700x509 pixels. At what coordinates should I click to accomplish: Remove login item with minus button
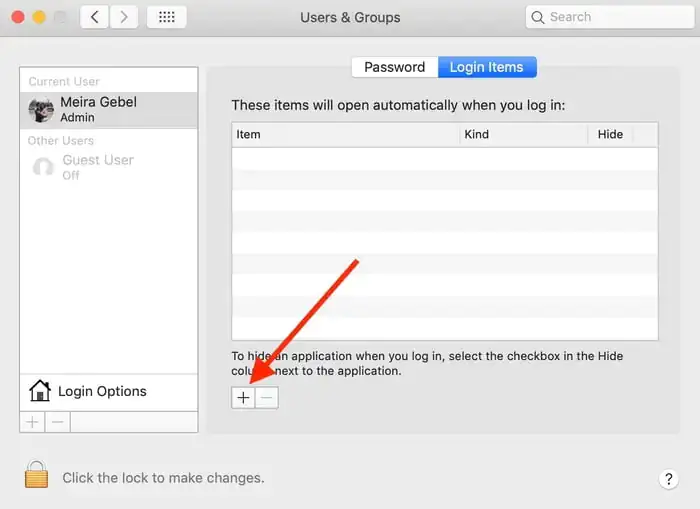[266, 397]
